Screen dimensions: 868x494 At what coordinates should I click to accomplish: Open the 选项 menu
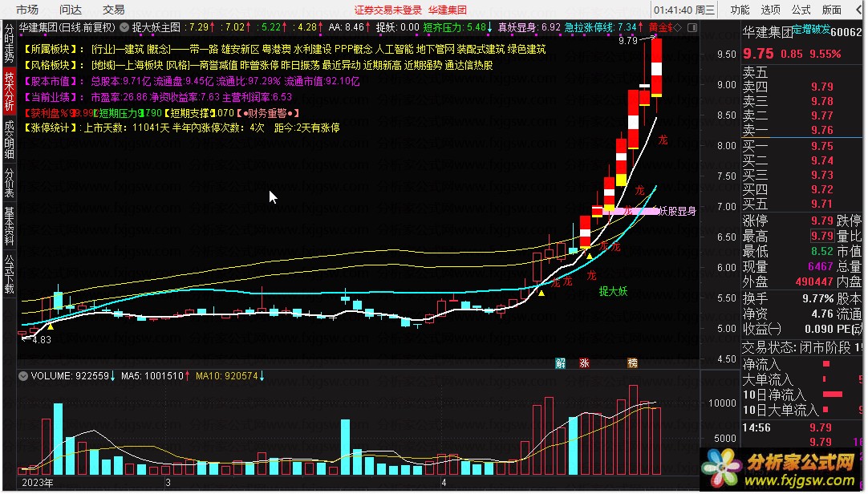tap(770, 10)
